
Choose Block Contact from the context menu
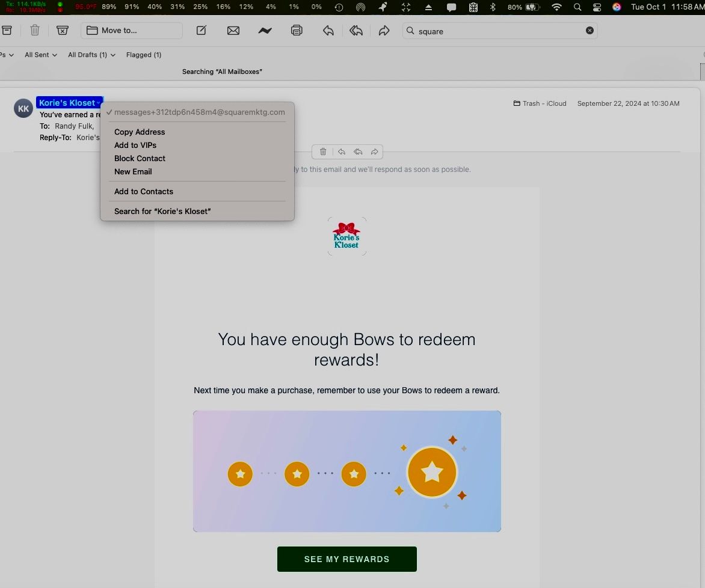(x=140, y=158)
